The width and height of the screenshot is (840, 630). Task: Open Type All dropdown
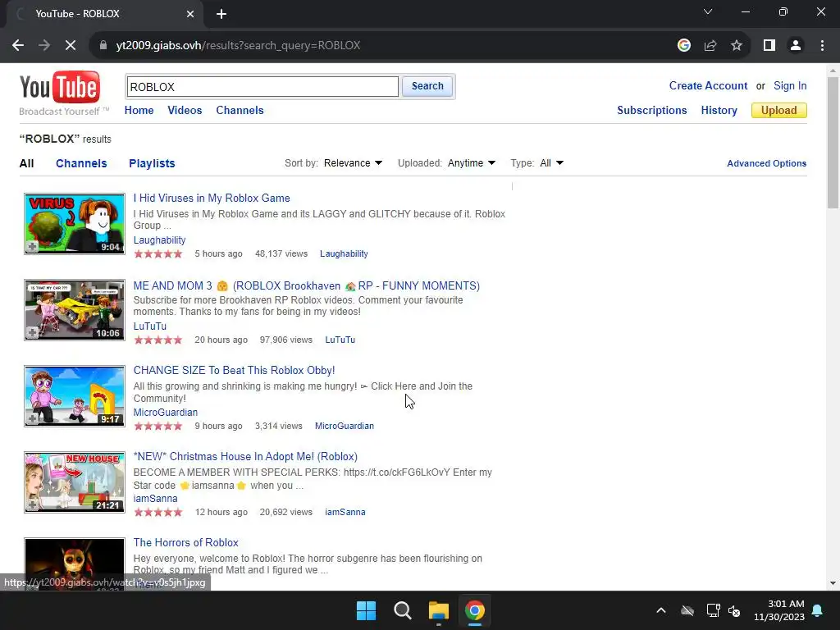(x=552, y=163)
